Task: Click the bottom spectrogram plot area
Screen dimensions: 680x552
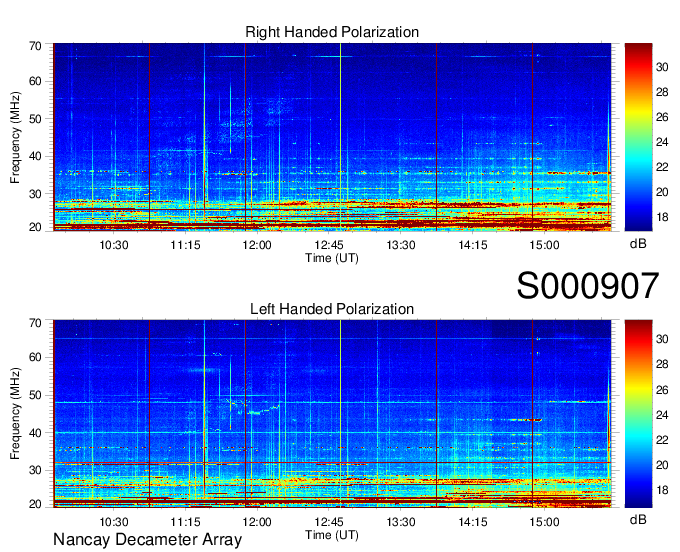Action: point(332,414)
